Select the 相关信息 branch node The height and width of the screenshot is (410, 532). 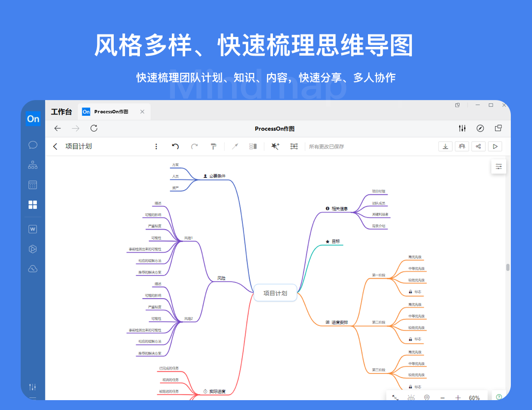337,209
